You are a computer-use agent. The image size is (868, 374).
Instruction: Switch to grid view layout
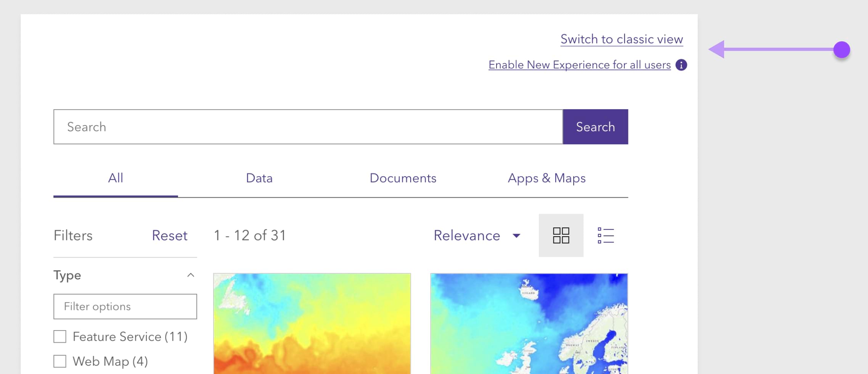[x=561, y=235]
